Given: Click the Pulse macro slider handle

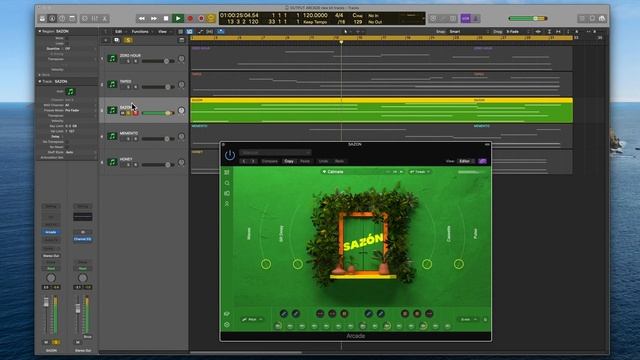Looking at the screenshot, I should 459,264.
